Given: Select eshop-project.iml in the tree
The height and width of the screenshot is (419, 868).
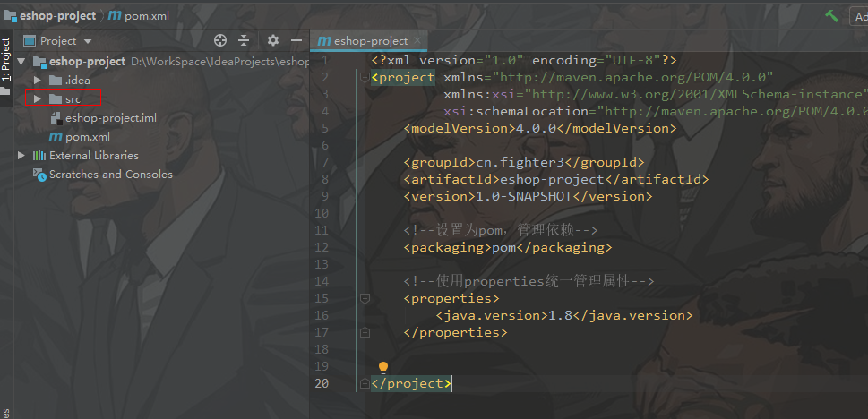Looking at the screenshot, I should (111, 118).
